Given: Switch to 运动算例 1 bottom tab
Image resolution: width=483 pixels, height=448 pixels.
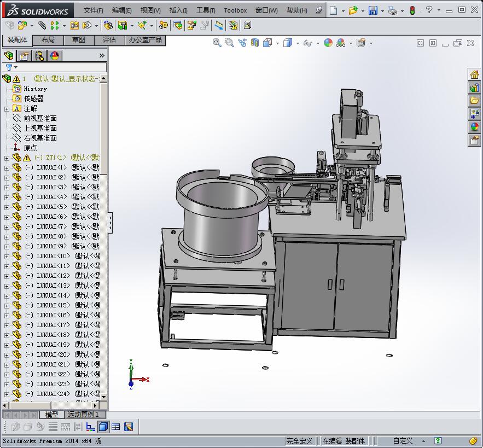Looking at the screenshot, I should (83, 415).
